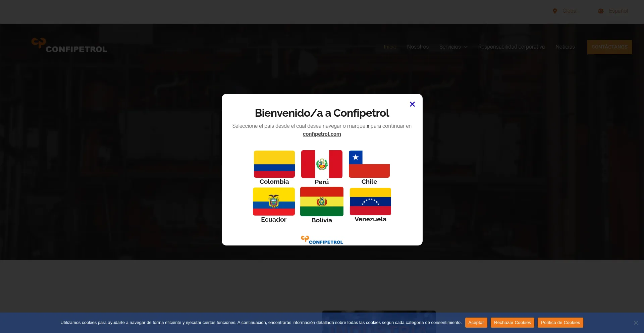This screenshot has height=333, width=644.
Task: Click Rechazar Cookies button
Action: [x=512, y=323]
